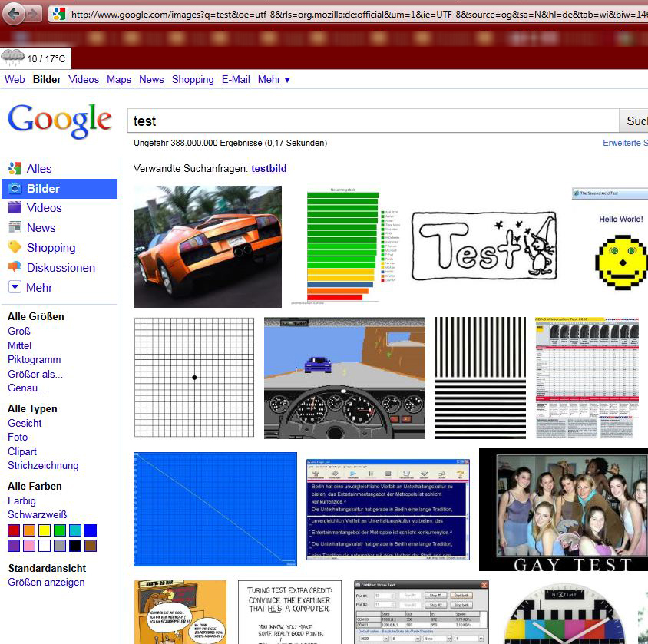Pick the teal color filter swatch

pos(75,530)
